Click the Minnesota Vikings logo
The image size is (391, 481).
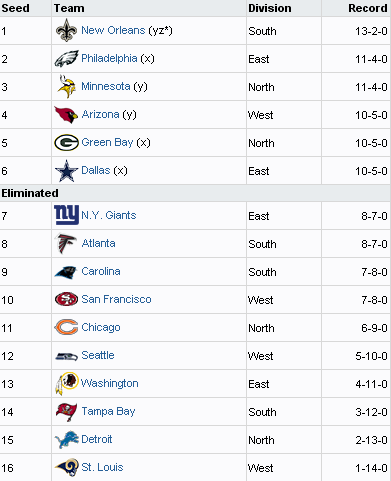point(66,87)
